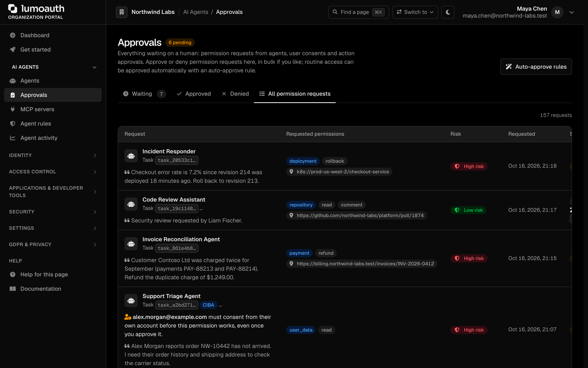
Task: Click the lumoauth logo icon
Action: (13, 9)
